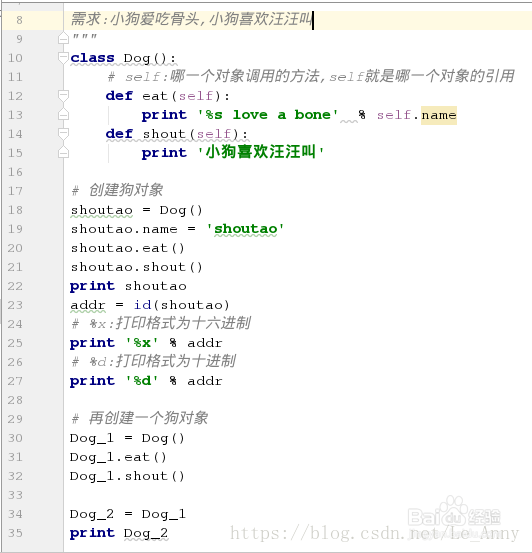Click the string '小狗喜欢汪汪叫' on line 15

pos(260,152)
